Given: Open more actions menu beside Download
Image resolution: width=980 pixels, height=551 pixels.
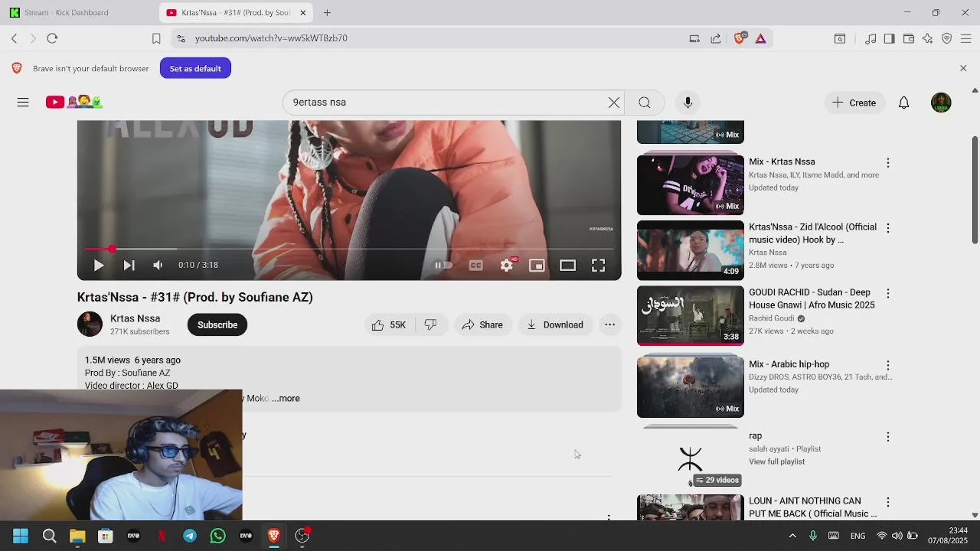Looking at the screenshot, I should tap(609, 325).
